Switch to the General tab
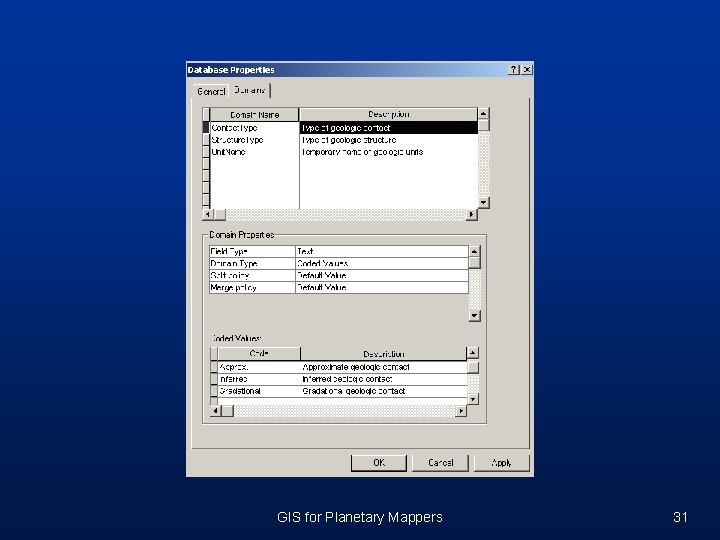This screenshot has width=720, height=540. coord(211,91)
